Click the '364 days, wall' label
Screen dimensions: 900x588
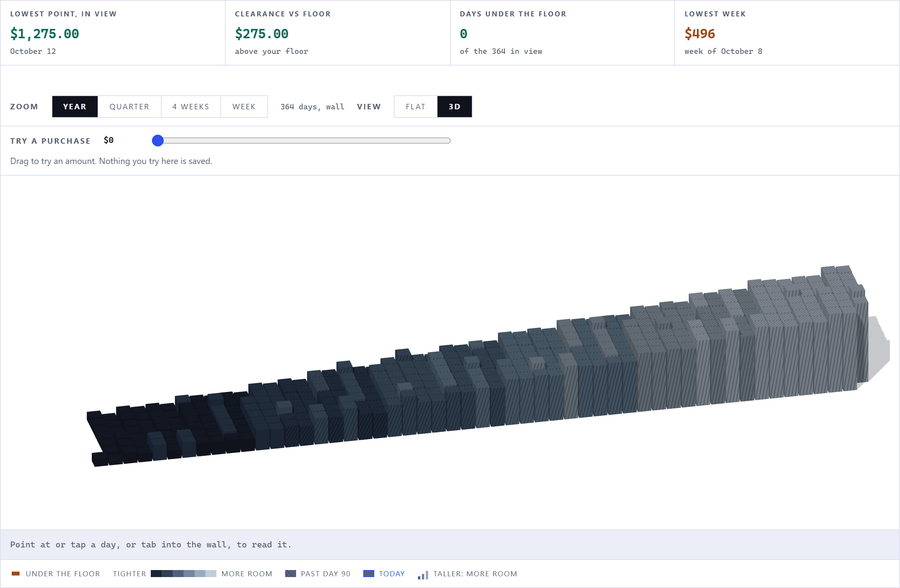point(312,107)
